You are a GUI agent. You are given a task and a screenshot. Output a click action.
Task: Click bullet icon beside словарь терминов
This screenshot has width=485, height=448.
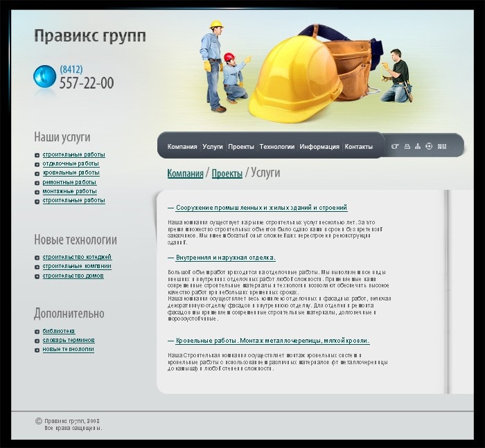click(x=37, y=341)
